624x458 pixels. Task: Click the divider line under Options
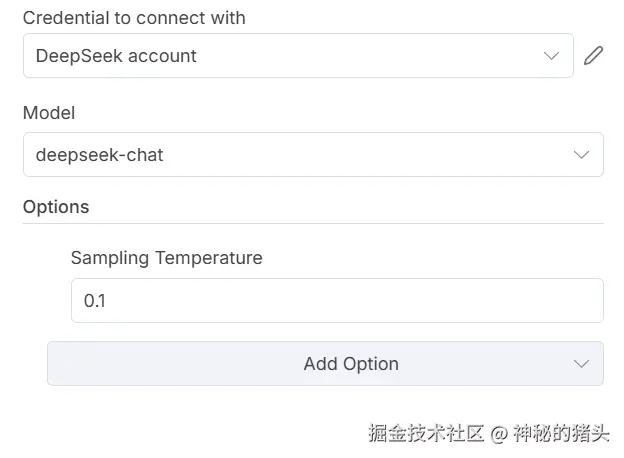click(313, 223)
